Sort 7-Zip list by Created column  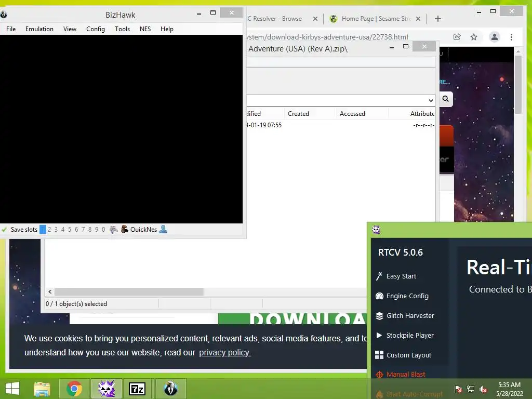[x=298, y=114]
